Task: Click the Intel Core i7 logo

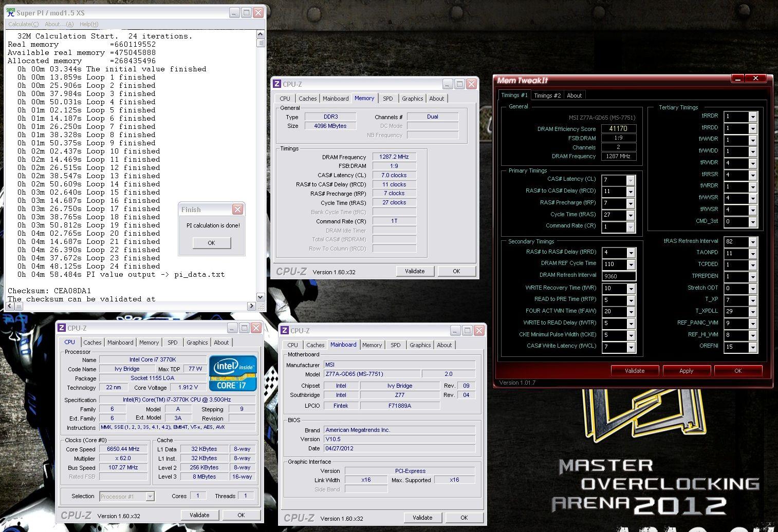Action: pos(233,374)
